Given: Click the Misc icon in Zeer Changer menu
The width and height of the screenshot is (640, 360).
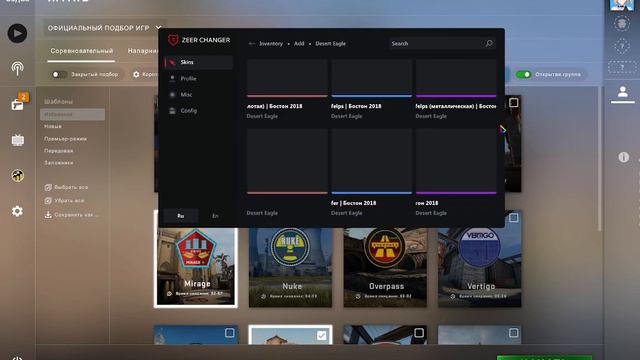Looking at the screenshot, I should coord(172,94).
